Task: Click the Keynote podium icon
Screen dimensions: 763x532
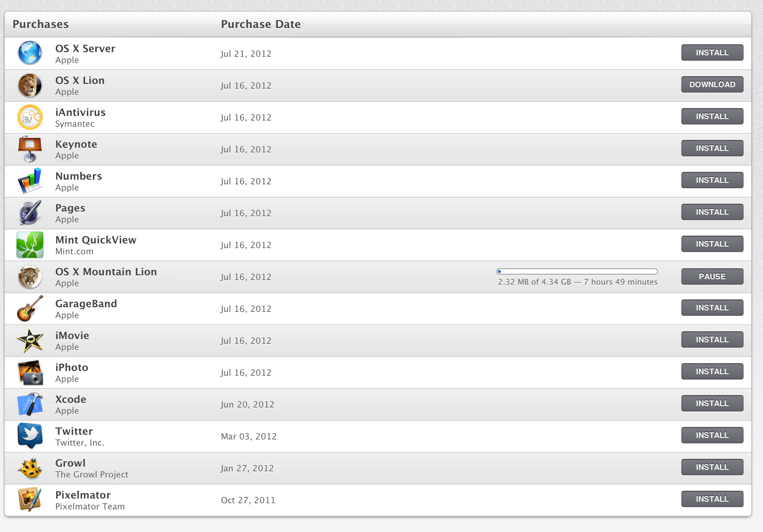Action: point(30,149)
